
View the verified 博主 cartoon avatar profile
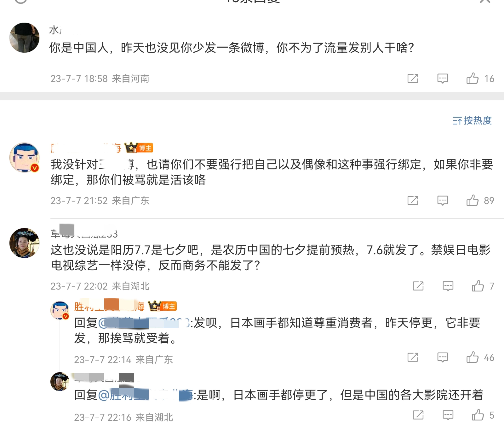tap(24, 158)
